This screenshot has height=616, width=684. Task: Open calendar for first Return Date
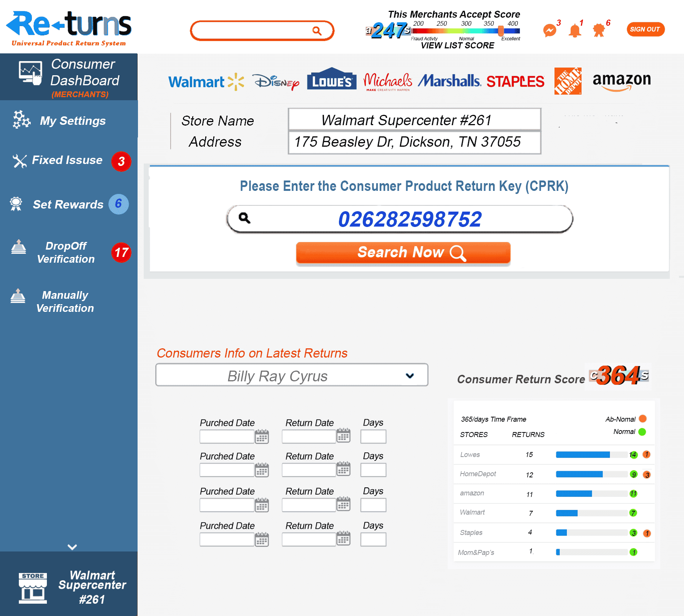344,435
